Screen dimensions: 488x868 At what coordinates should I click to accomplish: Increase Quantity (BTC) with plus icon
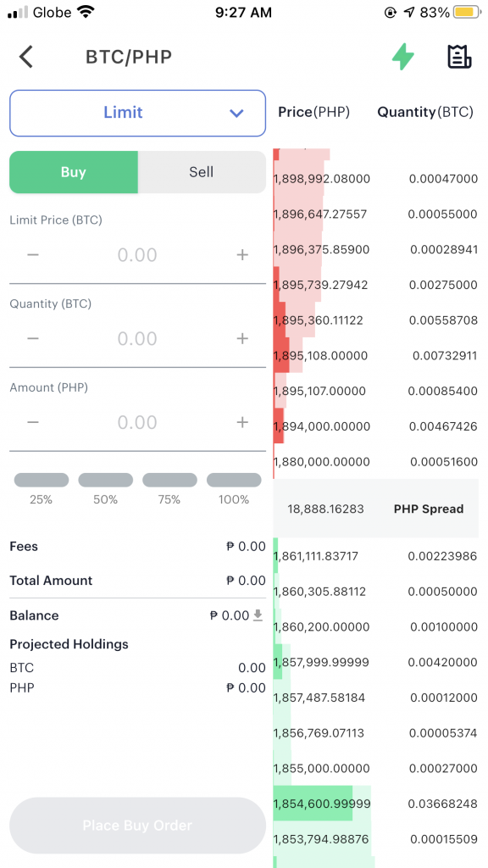[242, 338]
